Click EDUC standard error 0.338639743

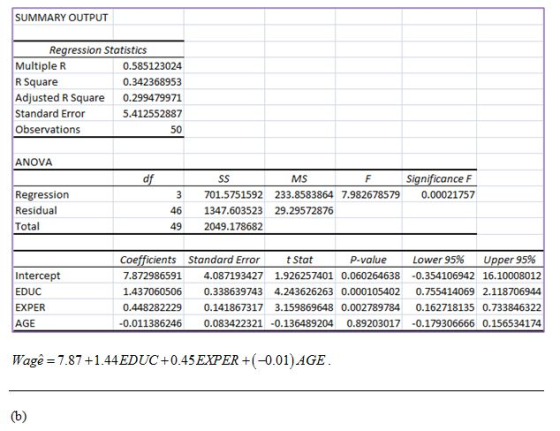[233, 291]
